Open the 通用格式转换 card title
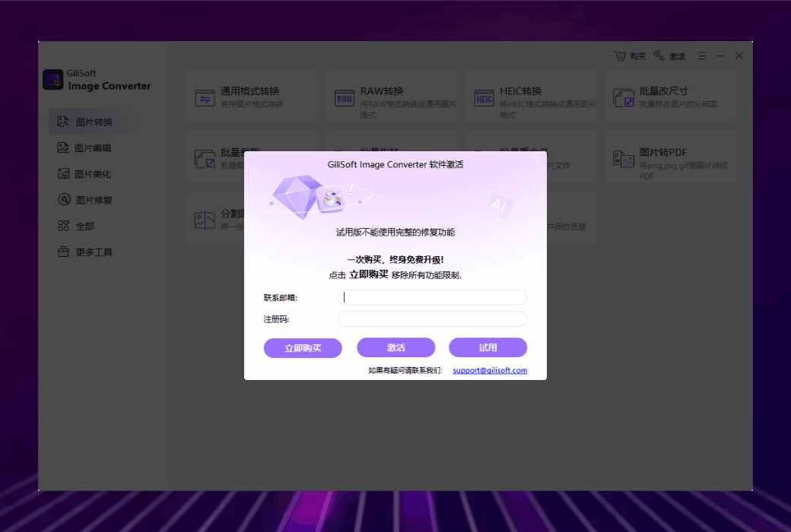Screen dimensions: 791x532 tap(249, 91)
